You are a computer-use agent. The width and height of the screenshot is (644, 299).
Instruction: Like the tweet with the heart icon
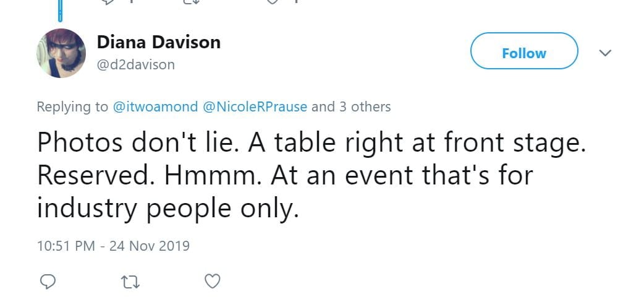pos(212,282)
